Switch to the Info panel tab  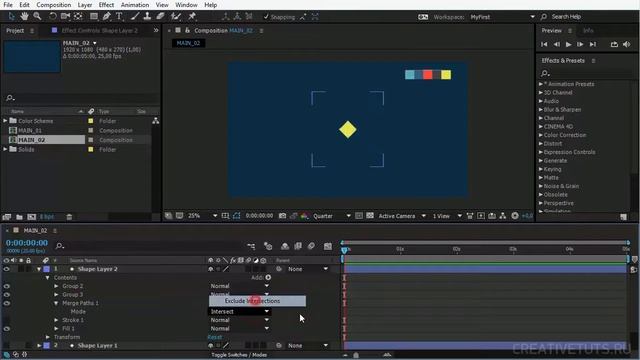pos(588,31)
